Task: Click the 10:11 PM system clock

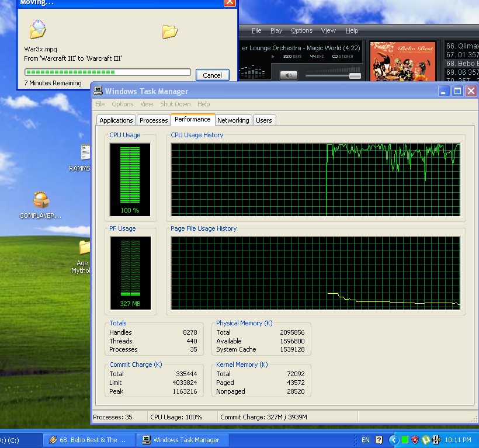Action: [x=458, y=440]
